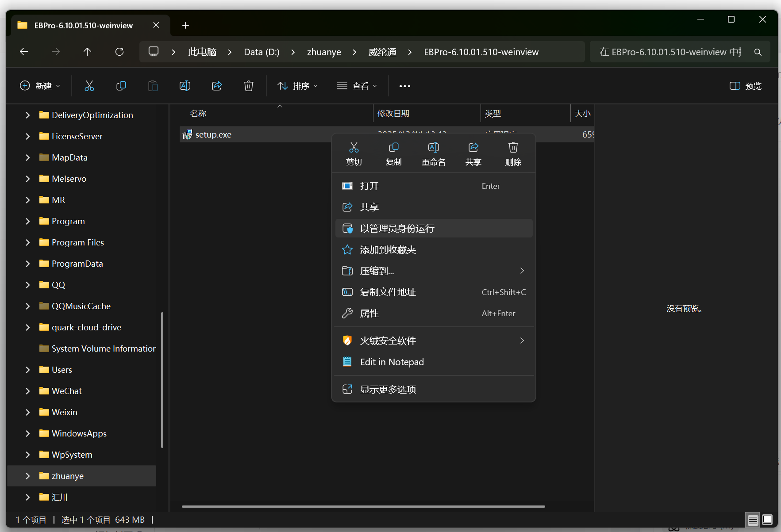The image size is (781, 532).
Task: Choose 共享 icon at context menu top
Action: (473, 154)
